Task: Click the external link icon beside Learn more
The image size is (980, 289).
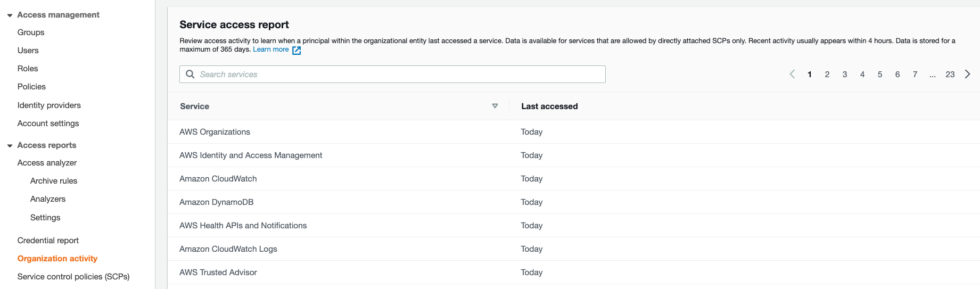Action: coord(297,50)
